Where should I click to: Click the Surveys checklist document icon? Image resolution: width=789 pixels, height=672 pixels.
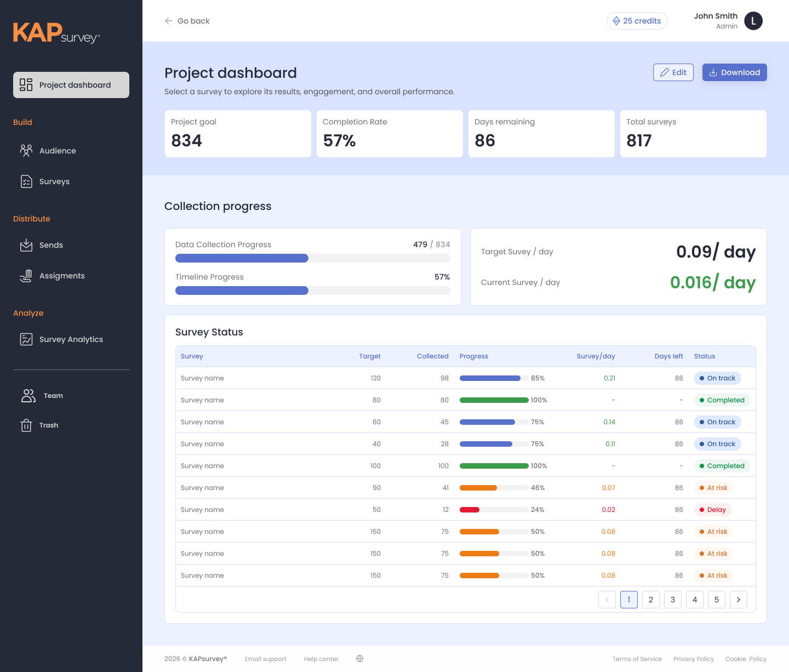(x=26, y=181)
